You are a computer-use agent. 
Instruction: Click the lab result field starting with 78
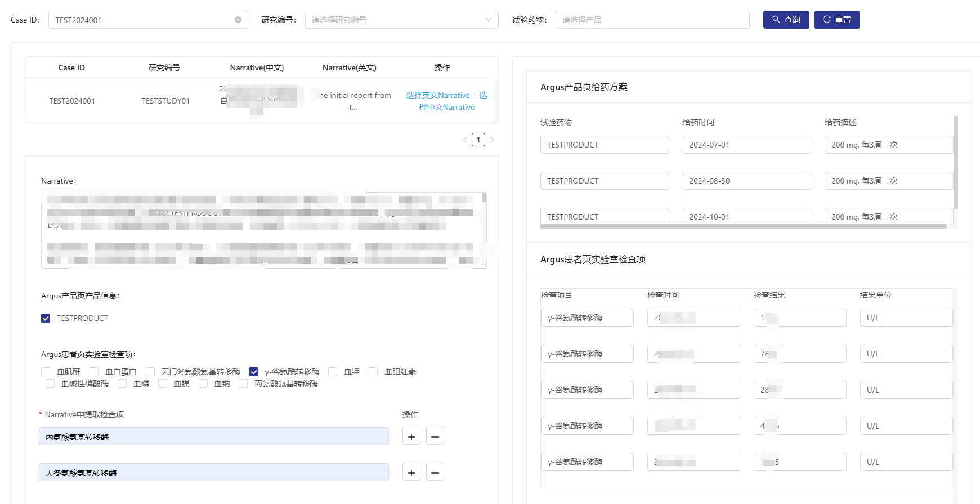coord(800,354)
